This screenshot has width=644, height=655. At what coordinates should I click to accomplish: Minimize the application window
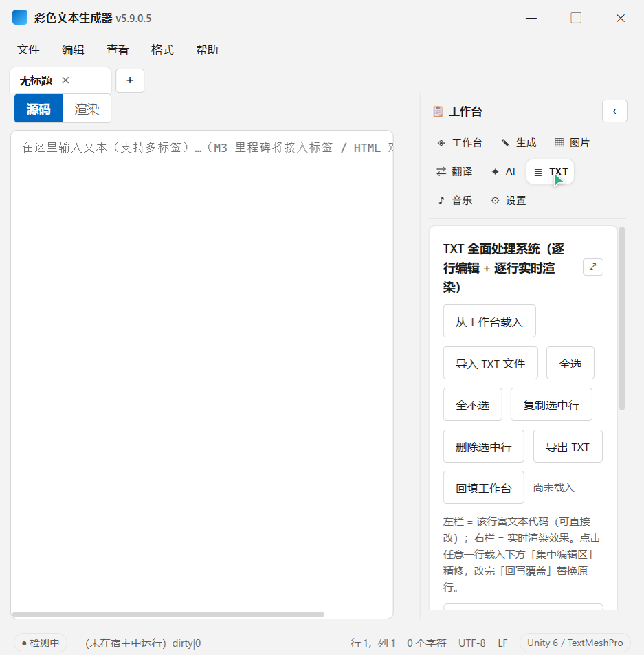tap(531, 18)
